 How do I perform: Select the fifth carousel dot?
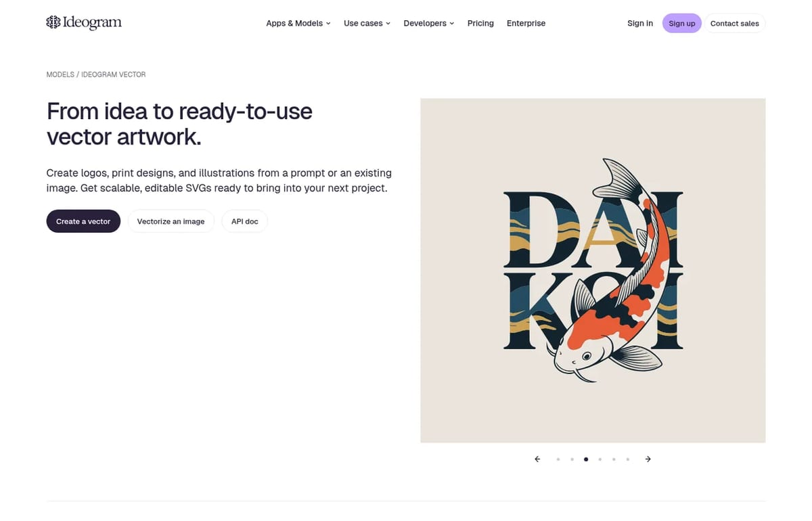pyautogui.click(x=614, y=459)
